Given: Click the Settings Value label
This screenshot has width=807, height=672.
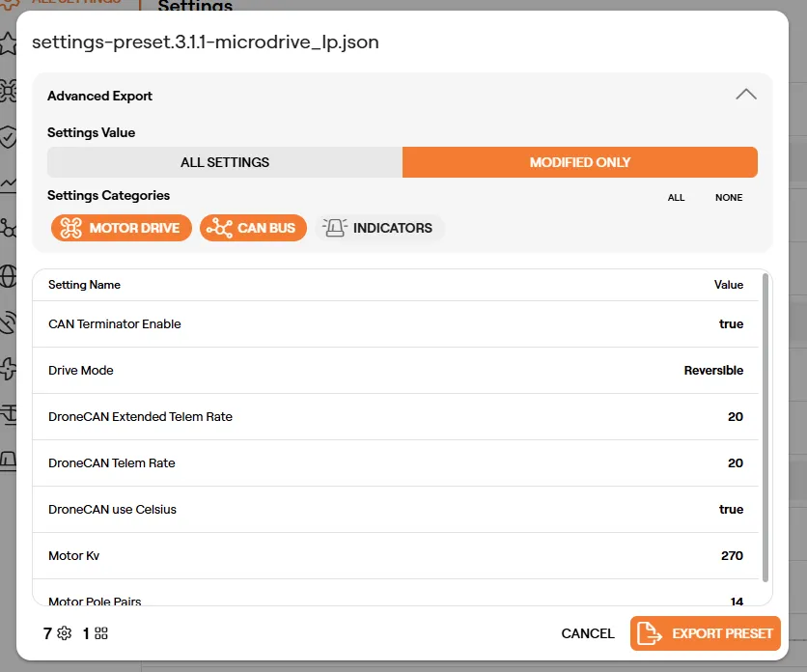Looking at the screenshot, I should 91,132.
